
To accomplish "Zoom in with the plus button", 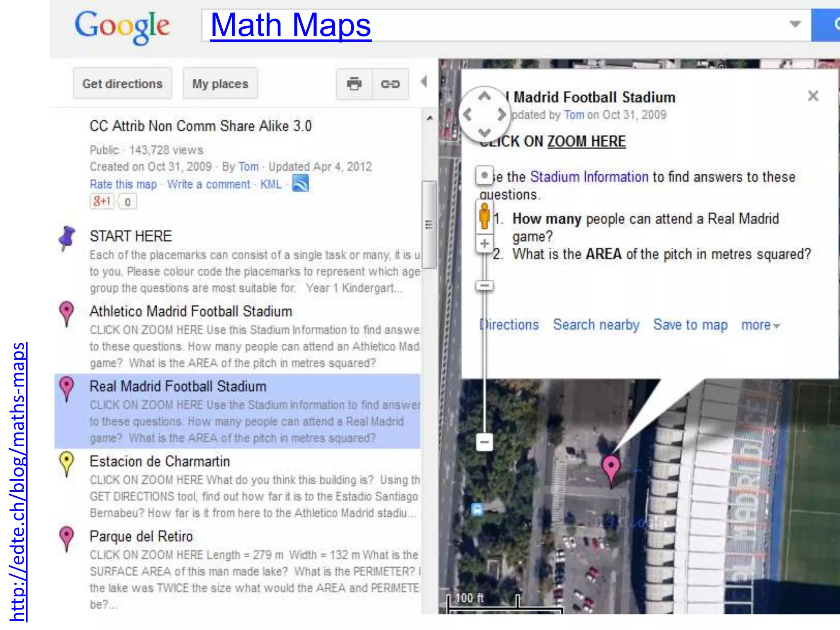I will pyautogui.click(x=484, y=244).
